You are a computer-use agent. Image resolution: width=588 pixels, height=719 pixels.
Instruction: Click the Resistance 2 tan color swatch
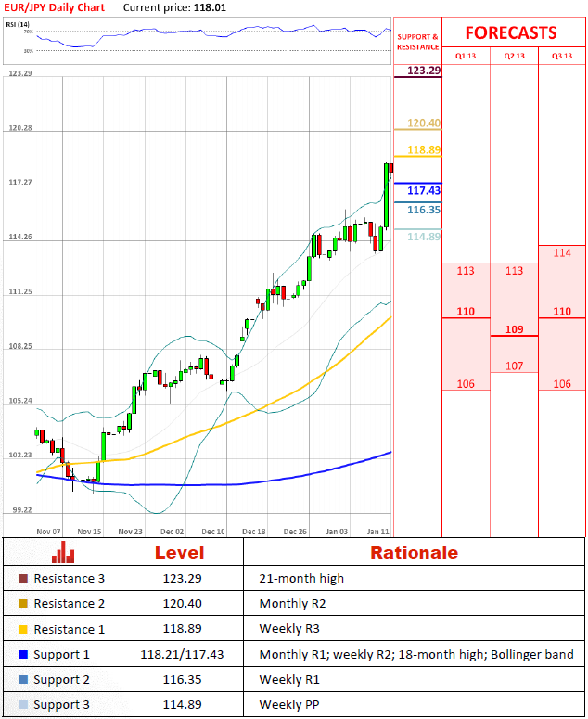[x=23, y=603]
